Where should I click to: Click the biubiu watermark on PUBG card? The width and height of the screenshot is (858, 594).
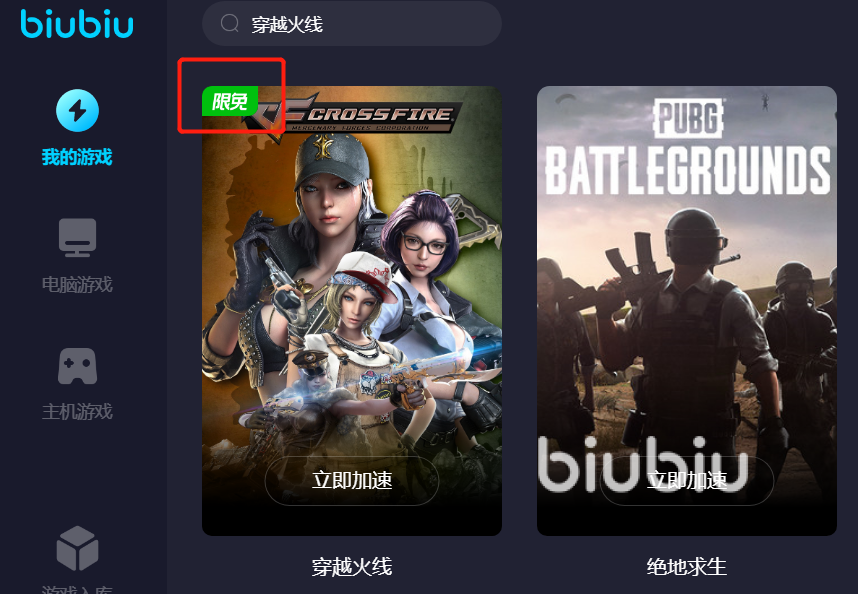(642, 464)
